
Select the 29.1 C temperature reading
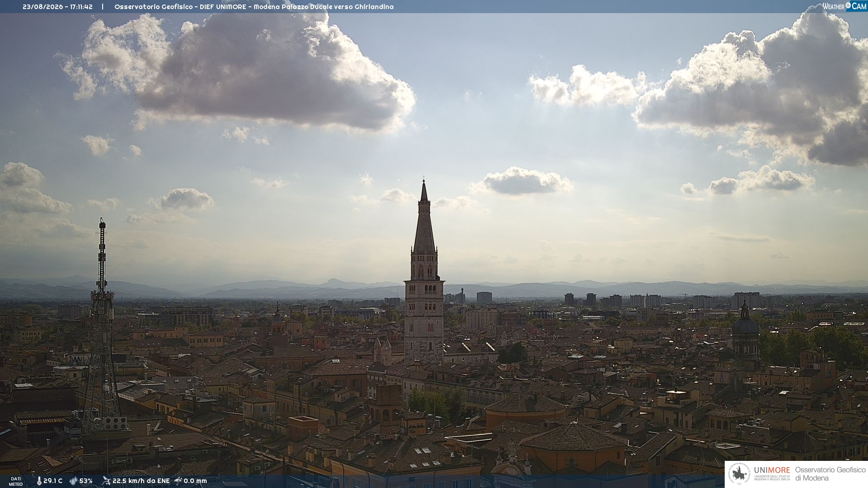pos(53,481)
